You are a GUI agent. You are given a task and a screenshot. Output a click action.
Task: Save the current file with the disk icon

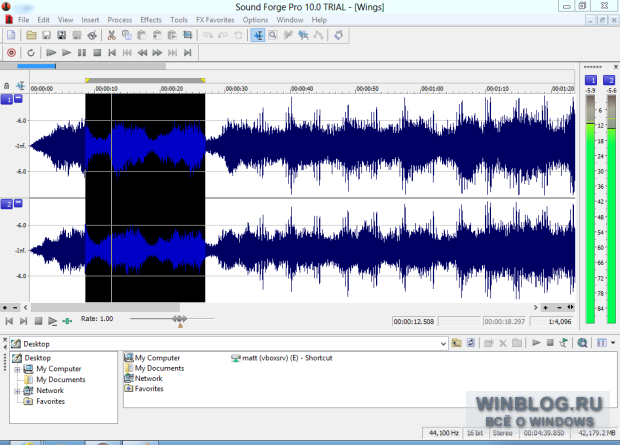tap(46, 35)
